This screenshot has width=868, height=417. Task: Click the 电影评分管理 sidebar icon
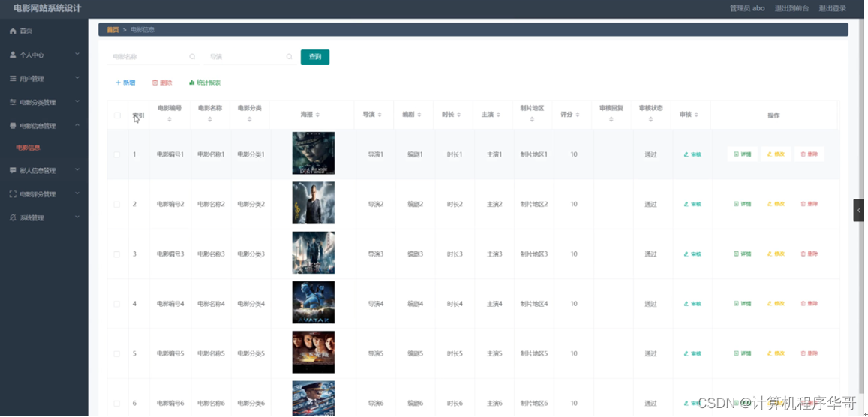(13, 194)
